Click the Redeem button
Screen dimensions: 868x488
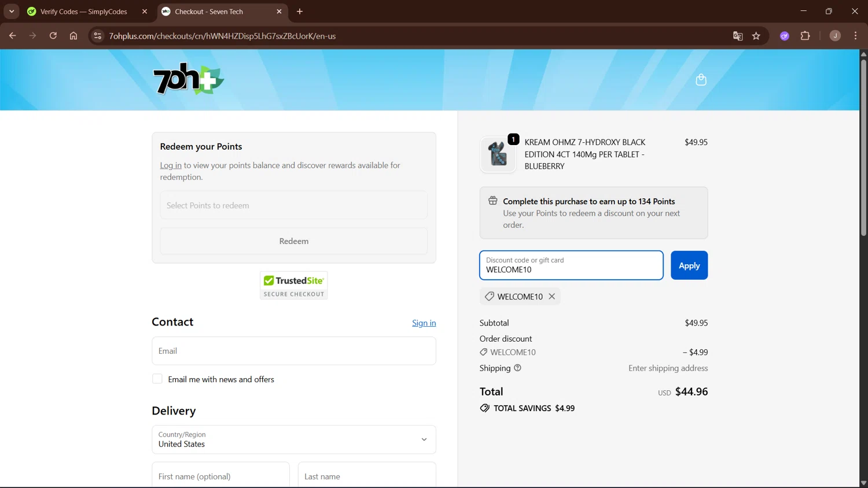point(294,241)
